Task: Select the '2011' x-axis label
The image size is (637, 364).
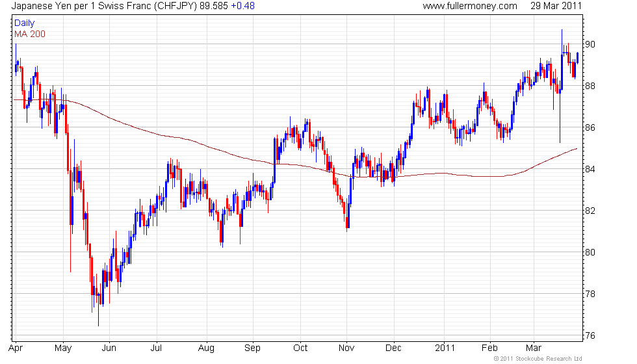Action: pyautogui.click(x=445, y=348)
